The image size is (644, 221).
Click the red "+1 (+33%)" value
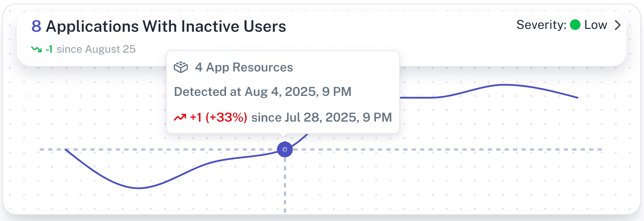point(218,117)
